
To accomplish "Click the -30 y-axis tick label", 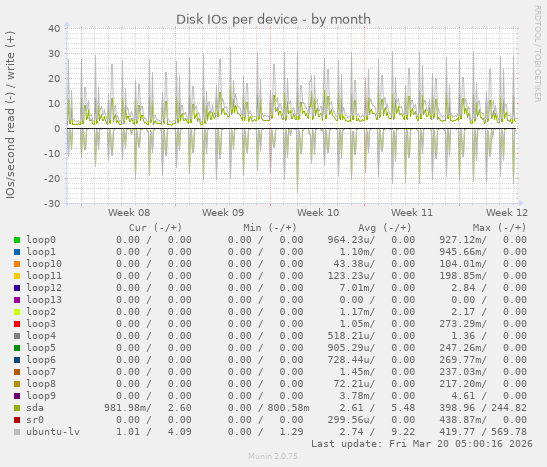I will [x=52, y=203].
